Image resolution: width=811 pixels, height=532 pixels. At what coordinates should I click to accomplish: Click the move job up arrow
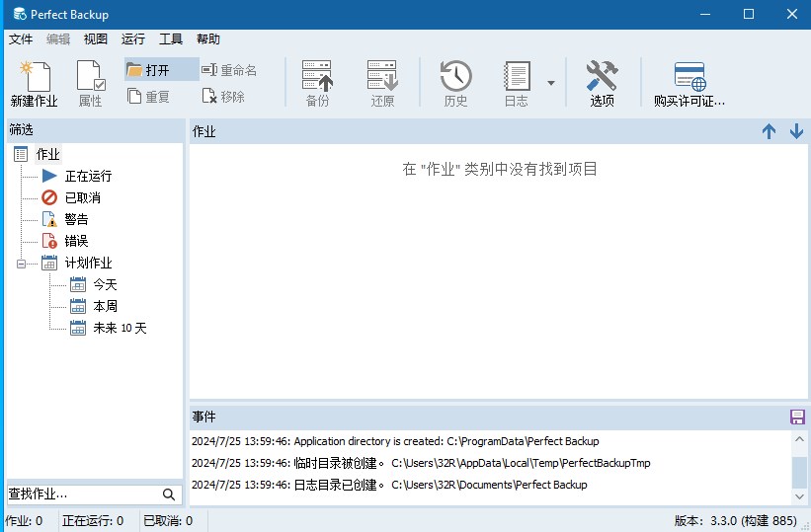(769, 131)
